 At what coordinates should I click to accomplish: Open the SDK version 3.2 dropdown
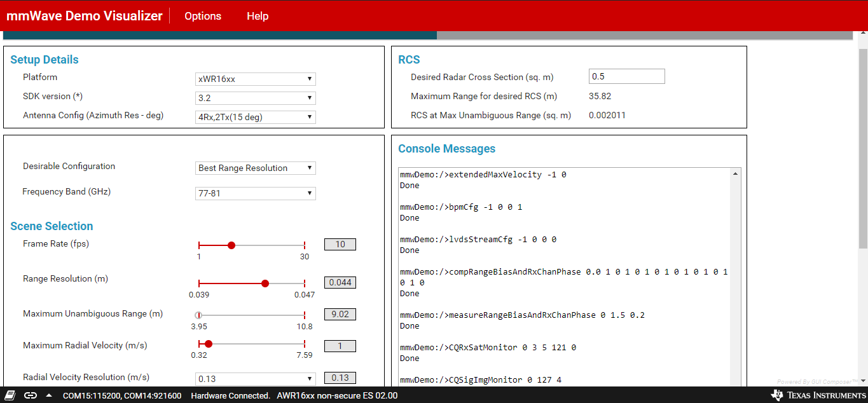(x=255, y=98)
